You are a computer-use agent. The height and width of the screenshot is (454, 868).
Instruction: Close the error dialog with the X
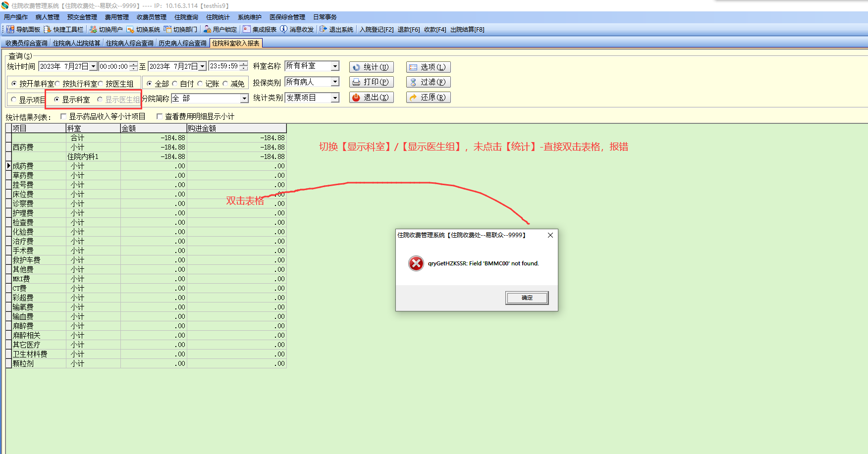tap(550, 235)
